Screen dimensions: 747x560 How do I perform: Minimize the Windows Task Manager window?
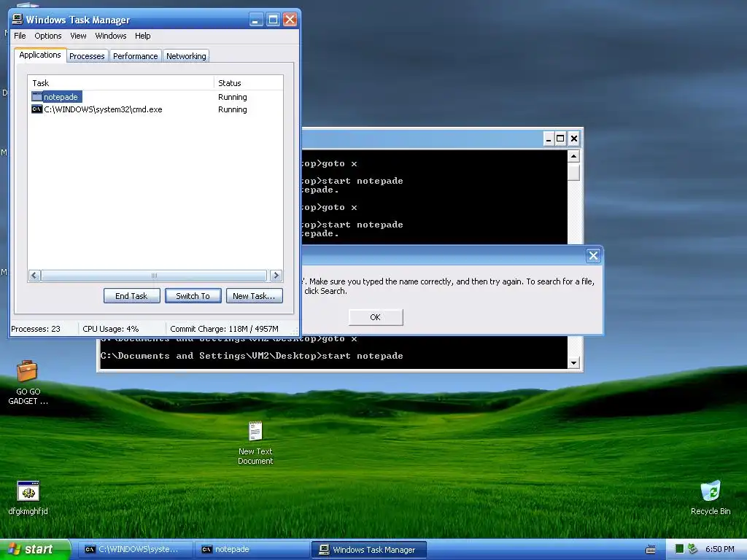[256, 20]
